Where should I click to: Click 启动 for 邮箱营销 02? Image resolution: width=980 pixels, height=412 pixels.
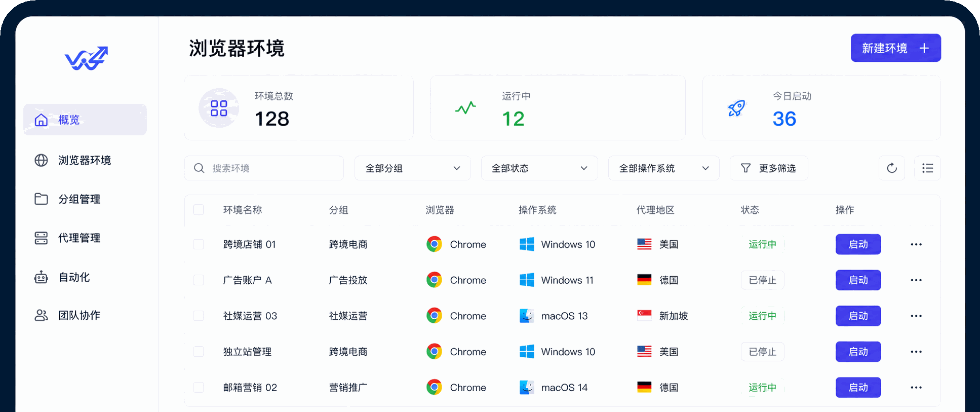point(858,388)
